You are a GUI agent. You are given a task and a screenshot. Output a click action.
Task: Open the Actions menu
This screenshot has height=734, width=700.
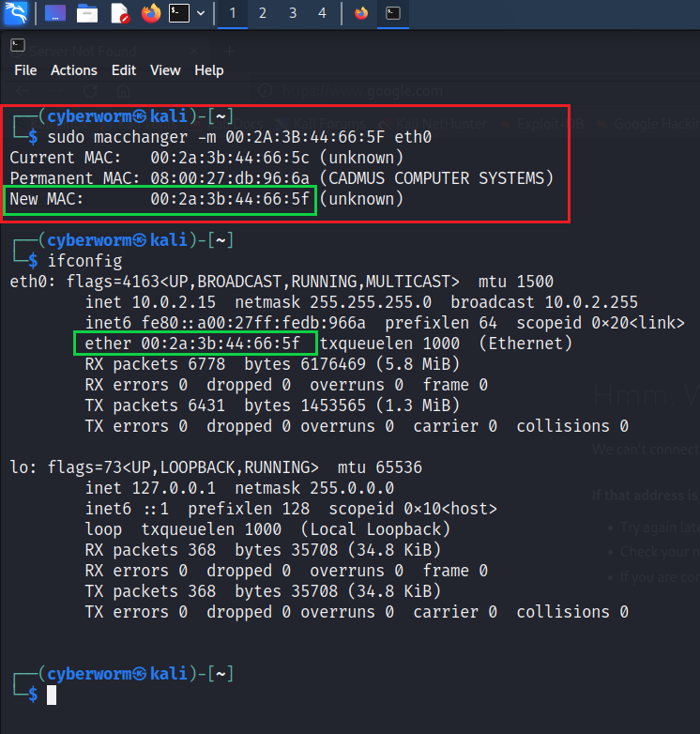(74, 70)
